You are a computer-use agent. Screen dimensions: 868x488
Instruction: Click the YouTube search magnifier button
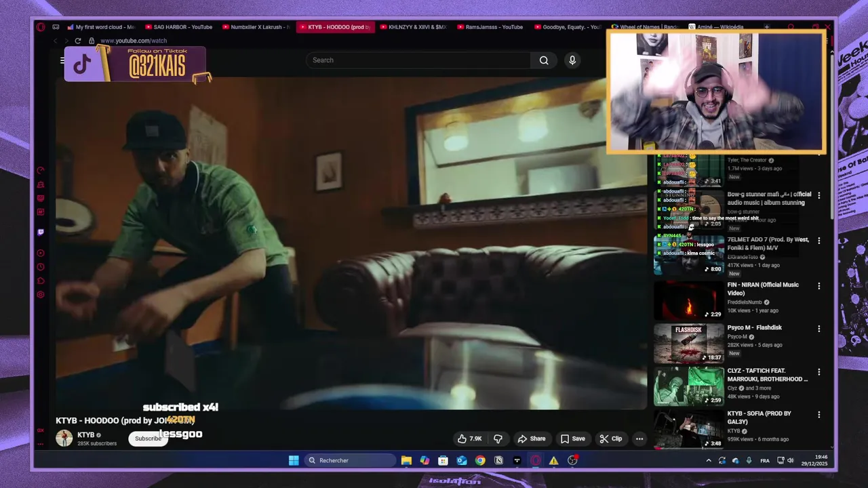[544, 60]
